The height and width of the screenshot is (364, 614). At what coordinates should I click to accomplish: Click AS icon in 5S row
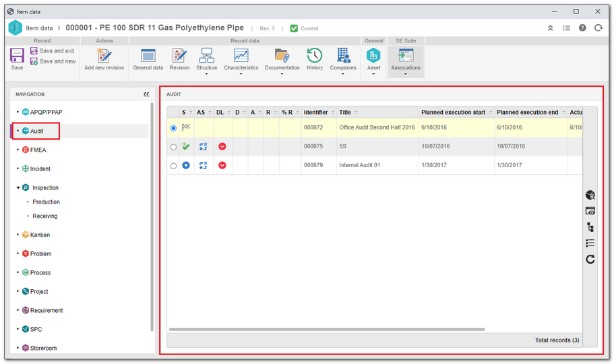(x=203, y=146)
